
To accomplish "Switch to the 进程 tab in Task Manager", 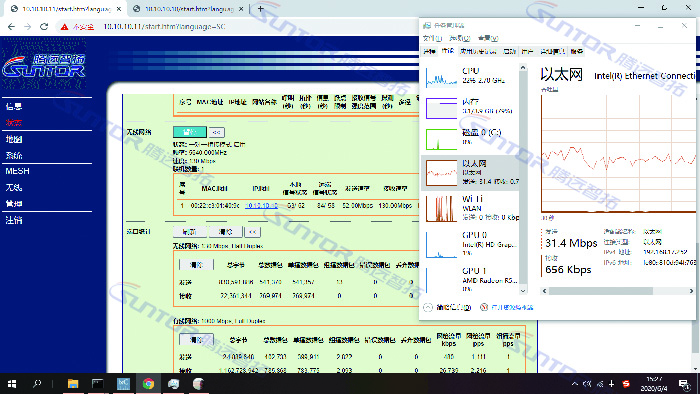I will click(429, 51).
